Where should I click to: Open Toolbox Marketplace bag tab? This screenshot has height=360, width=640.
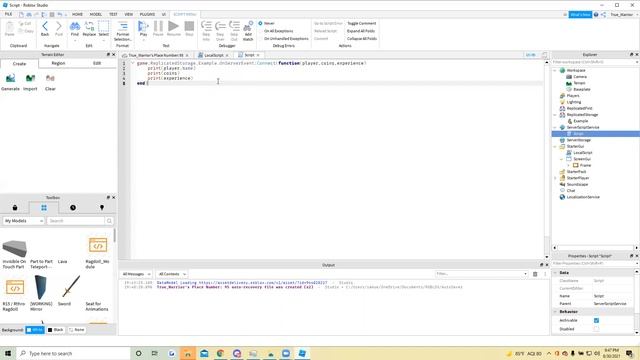[x=15, y=208]
